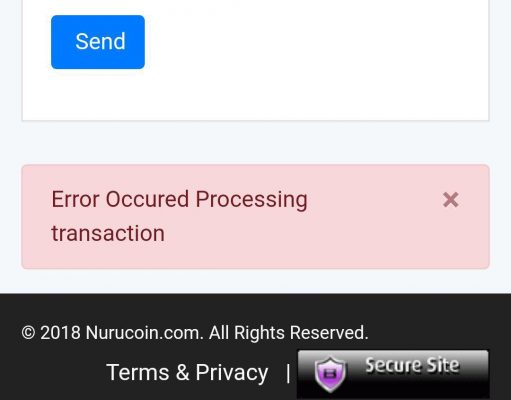
Task: Open the Terms & Privacy link
Action: point(187,372)
